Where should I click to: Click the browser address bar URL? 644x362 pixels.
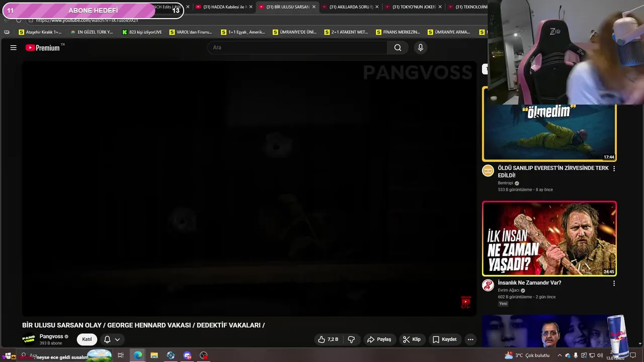(x=87, y=21)
